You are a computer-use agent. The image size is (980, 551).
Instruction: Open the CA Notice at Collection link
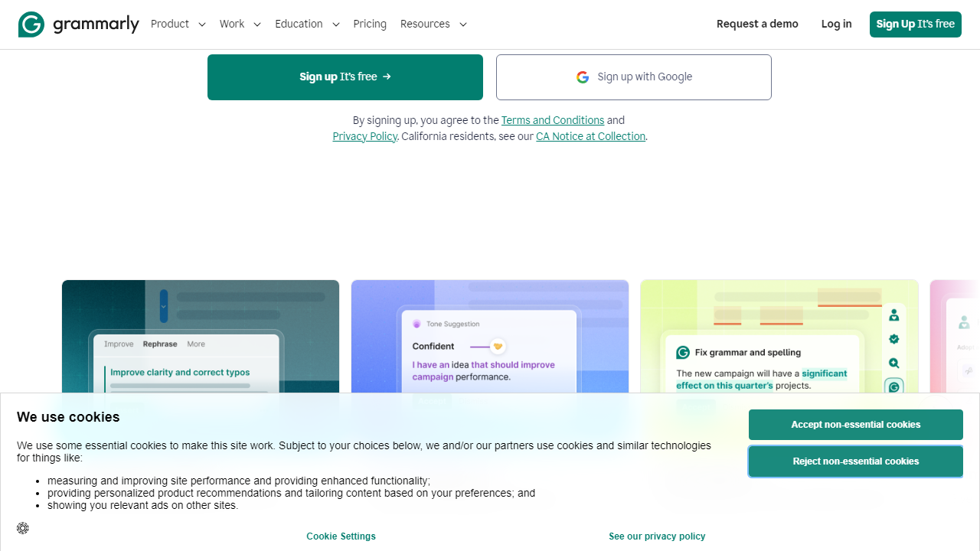(590, 136)
